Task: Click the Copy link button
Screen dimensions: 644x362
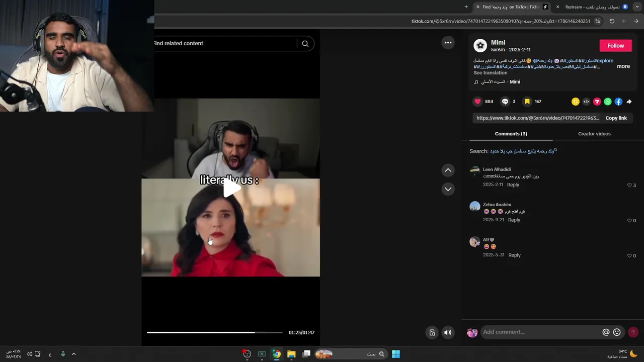Action: pos(616,118)
